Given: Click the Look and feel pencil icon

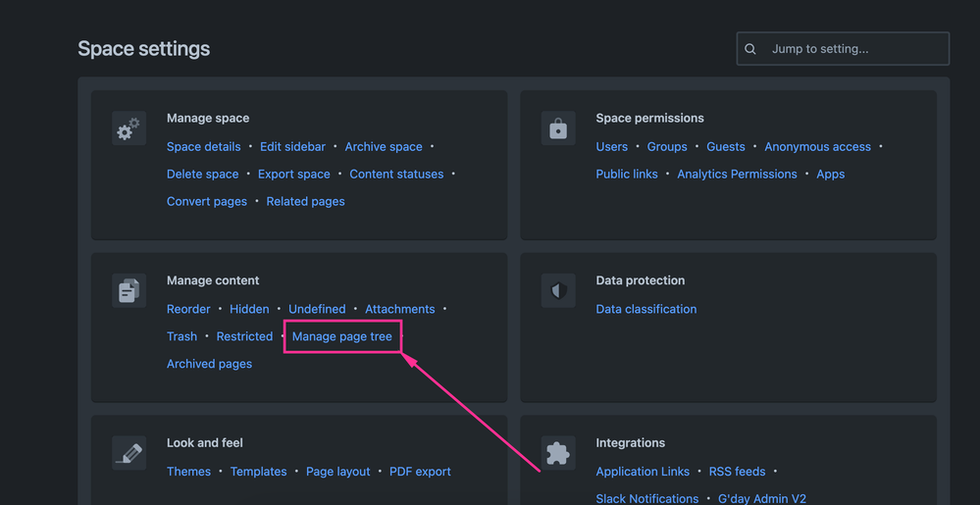Looking at the screenshot, I should pos(129,453).
